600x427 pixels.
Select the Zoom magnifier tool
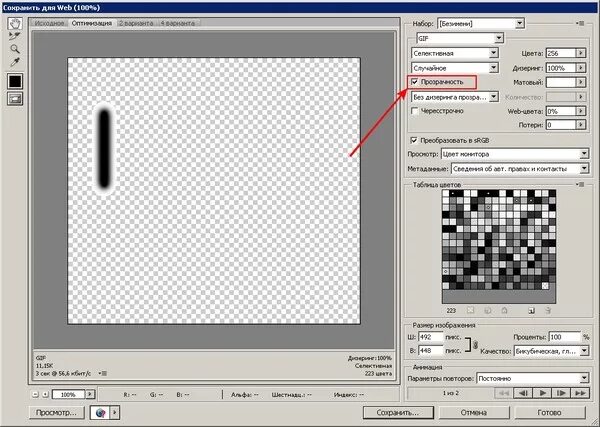click(x=15, y=49)
